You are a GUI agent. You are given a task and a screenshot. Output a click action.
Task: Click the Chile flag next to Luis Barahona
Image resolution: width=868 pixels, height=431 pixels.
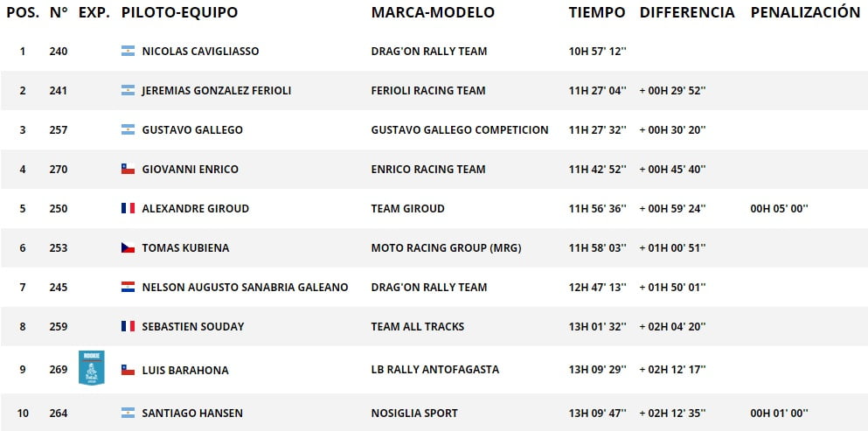point(128,370)
